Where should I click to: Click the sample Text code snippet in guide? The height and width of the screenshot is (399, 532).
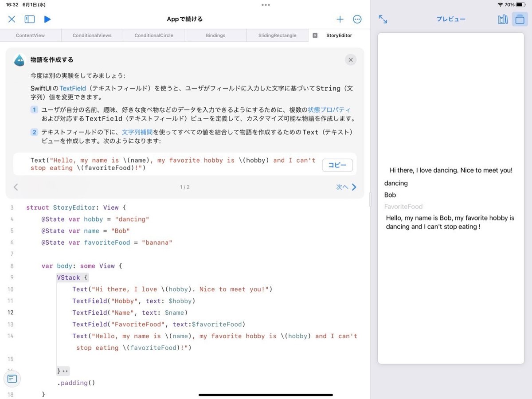(173, 164)
